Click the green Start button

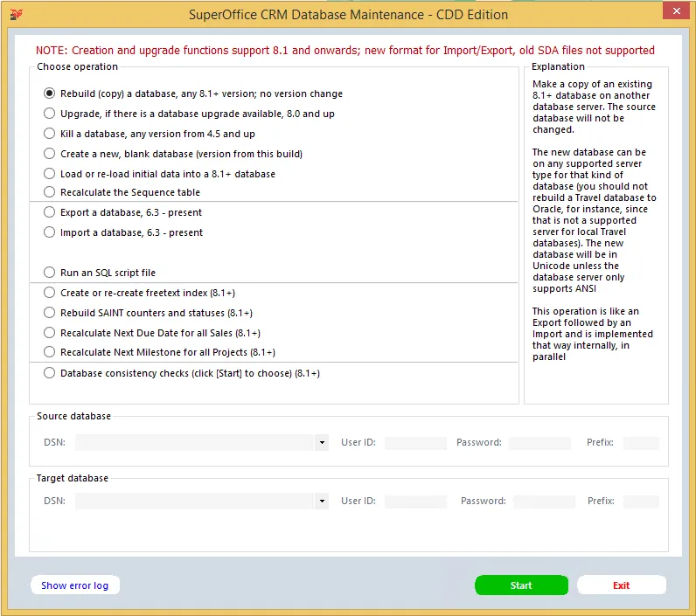point(521,585)
